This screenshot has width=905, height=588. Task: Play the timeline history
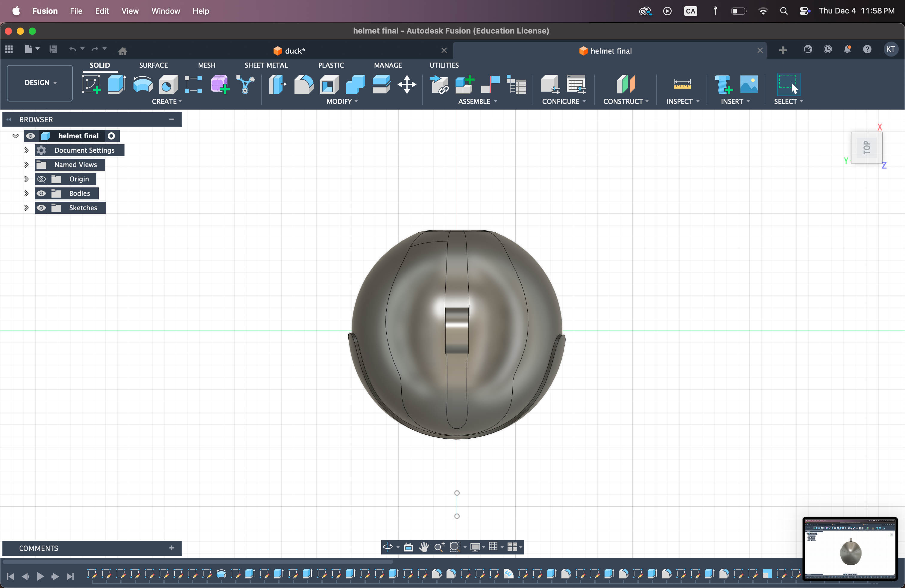point(40,576)
